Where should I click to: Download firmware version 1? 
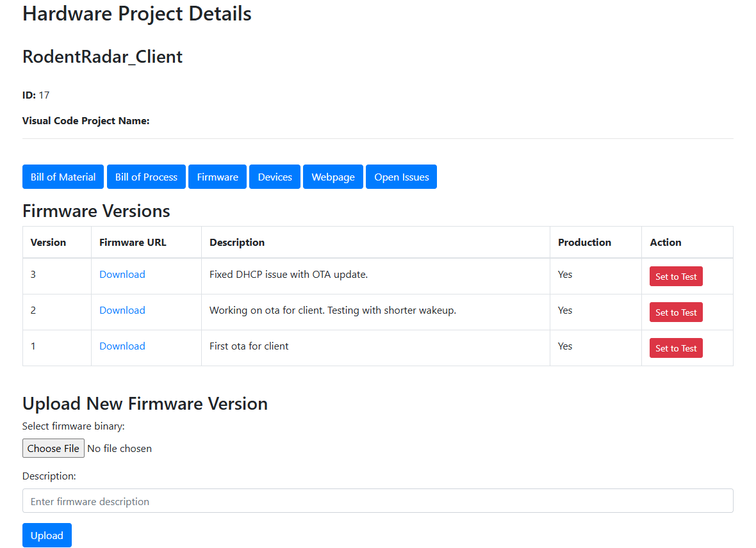click(x=122, y=346)
